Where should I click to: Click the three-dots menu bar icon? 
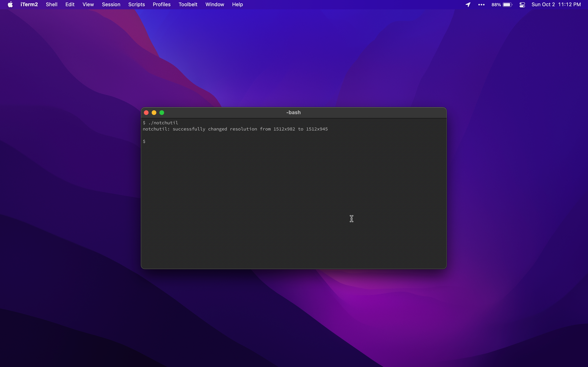481,5
